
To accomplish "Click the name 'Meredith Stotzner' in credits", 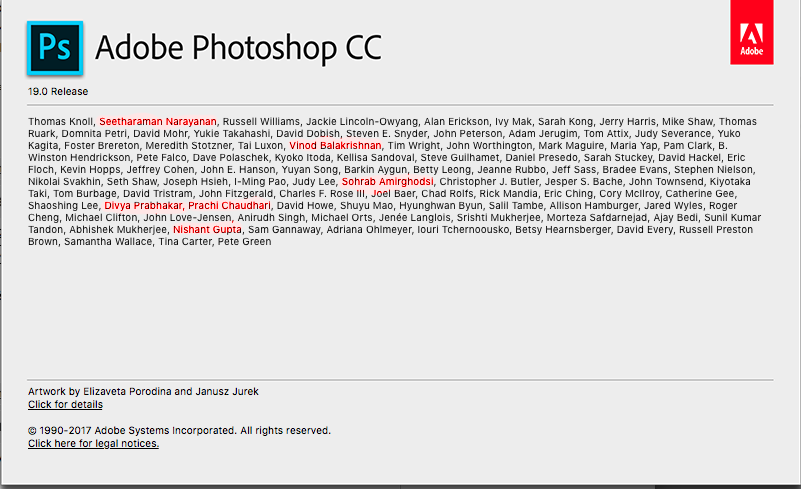I will click(189, 146).
